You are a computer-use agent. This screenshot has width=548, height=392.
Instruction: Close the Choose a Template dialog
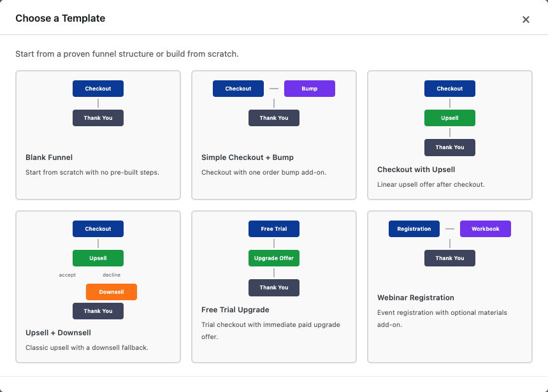click(526, 20)
